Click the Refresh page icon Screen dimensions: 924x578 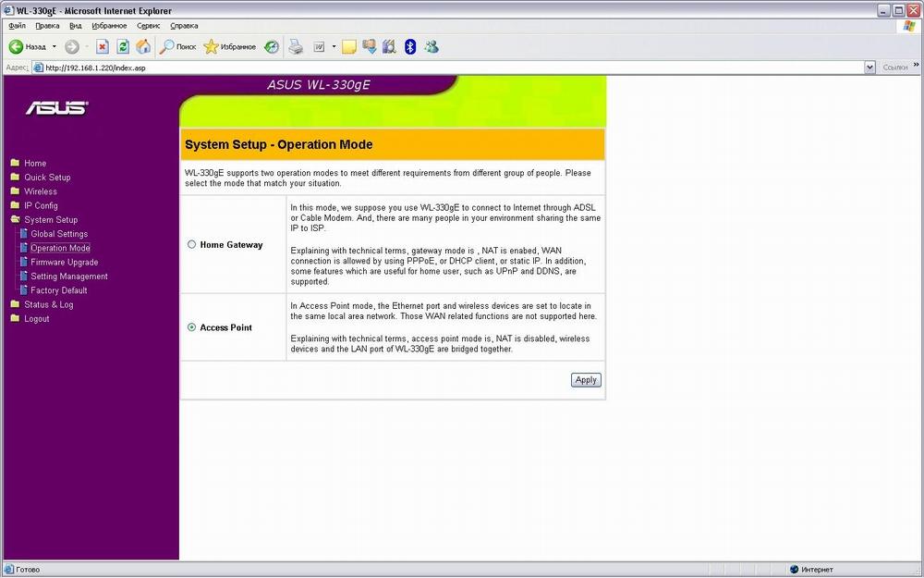click(123, 46)
